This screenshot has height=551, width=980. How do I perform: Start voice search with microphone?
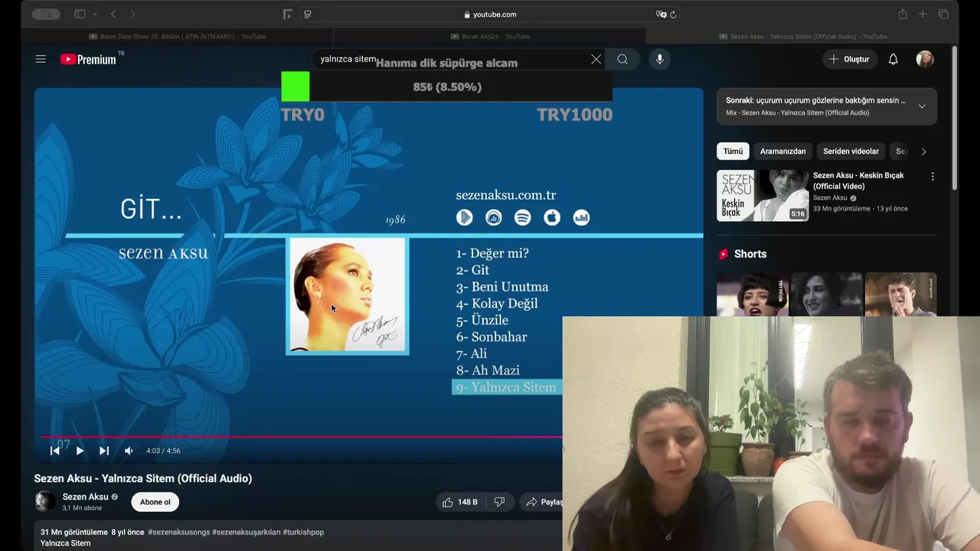pos(660,59)
